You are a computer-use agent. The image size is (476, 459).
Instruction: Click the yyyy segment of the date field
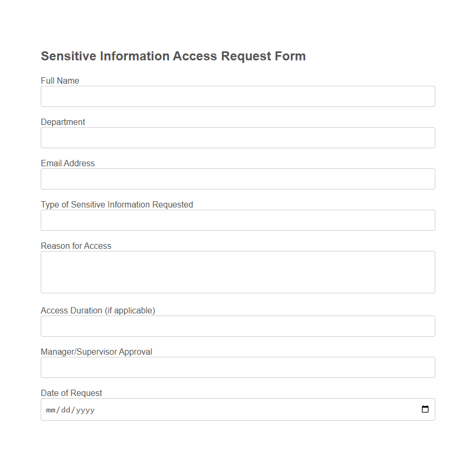(x=86, y=409)
